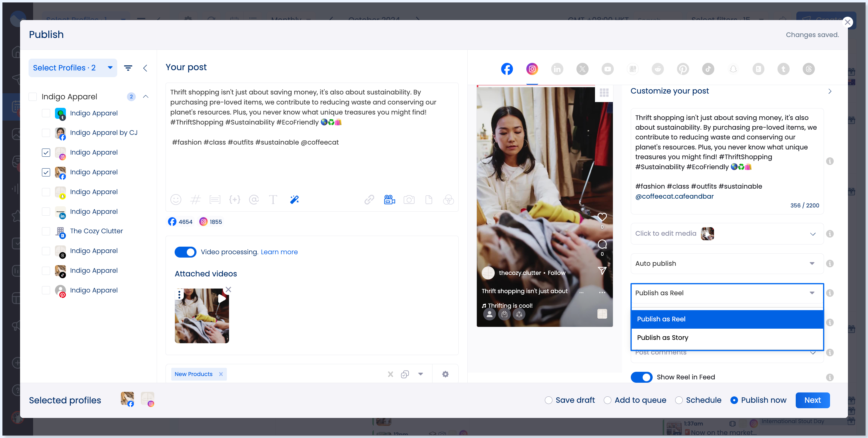The height and width of the screenshot is (438, 868).
Task: Remove the attached video with X
Action: (228, 289)
